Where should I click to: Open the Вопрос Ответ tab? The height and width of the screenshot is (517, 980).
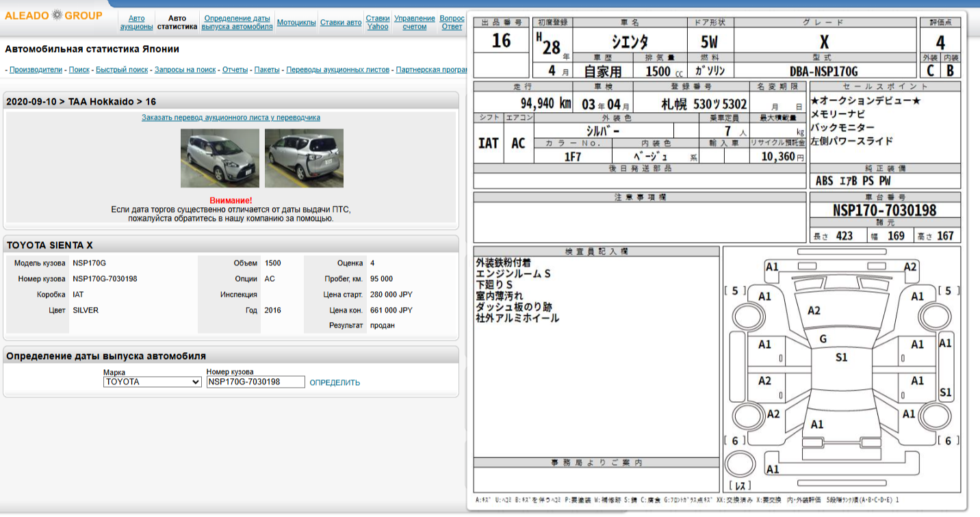(x=452, y=23)
